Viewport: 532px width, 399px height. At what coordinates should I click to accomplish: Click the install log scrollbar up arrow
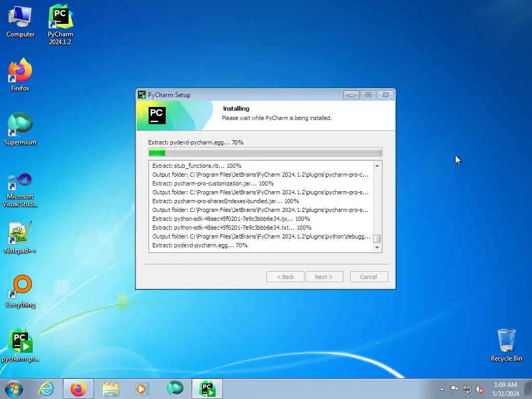377,166
